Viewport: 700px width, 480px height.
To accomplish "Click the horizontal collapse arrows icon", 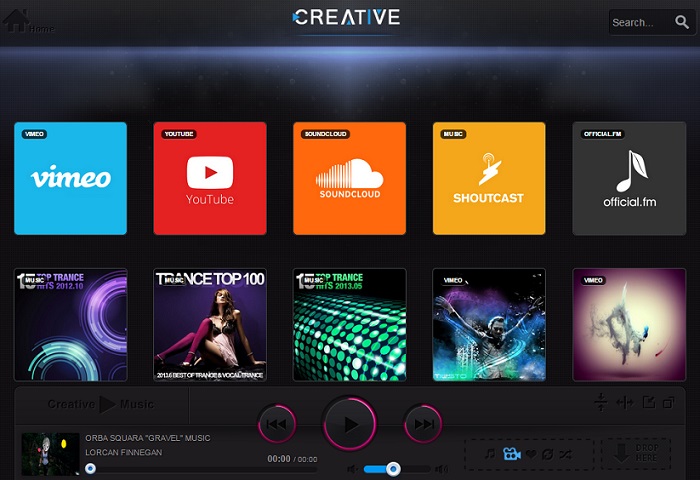I will [x=625, y=403].
